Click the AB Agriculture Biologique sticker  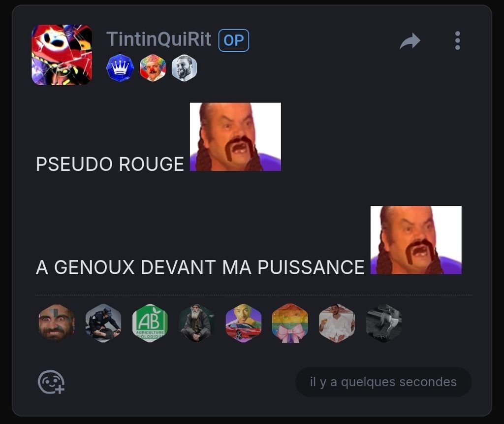[150, 323]
